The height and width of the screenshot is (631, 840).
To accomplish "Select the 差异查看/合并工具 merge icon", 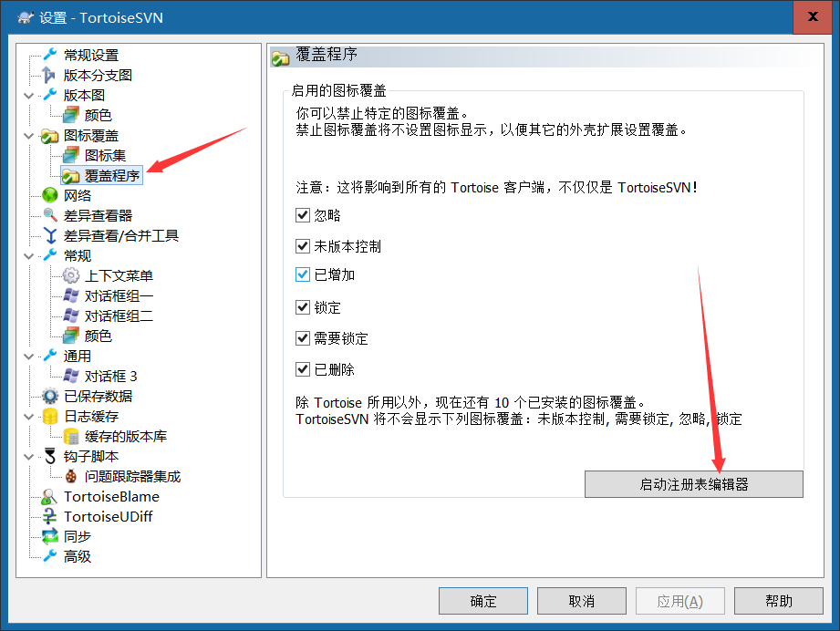I will tap(50, 235).
